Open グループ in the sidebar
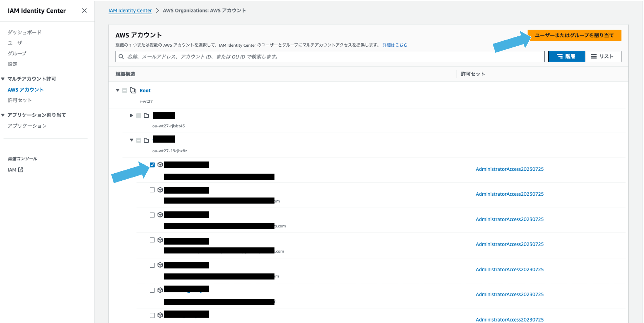644x323 pixels. click(x=17, y=53)
